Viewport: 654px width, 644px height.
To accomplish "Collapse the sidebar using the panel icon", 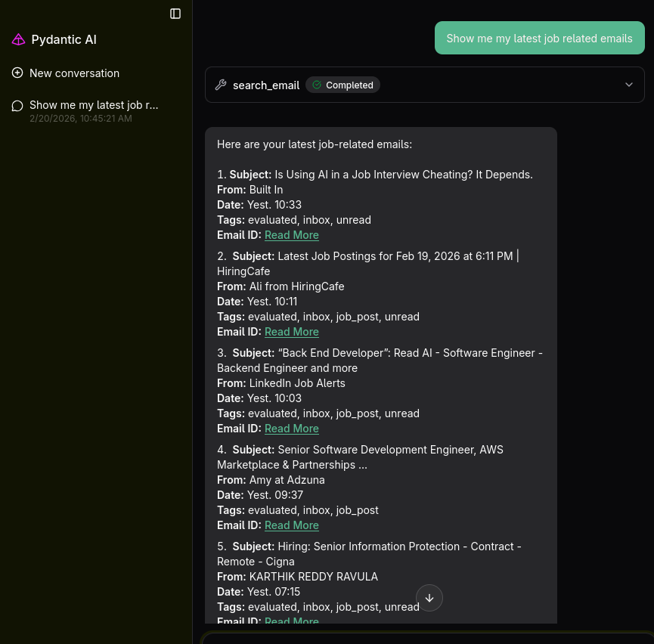I will point(175,13).
